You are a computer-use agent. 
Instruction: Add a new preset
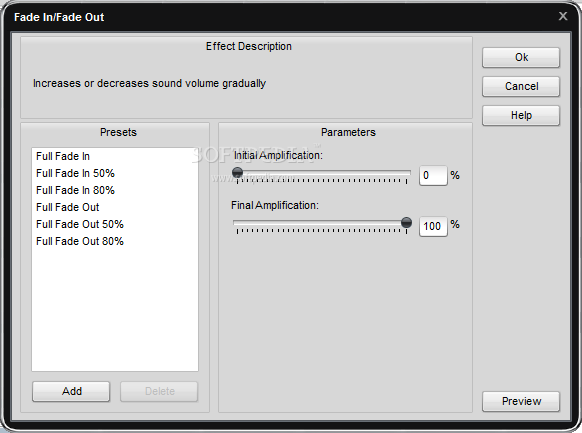(x=71, y=391)
